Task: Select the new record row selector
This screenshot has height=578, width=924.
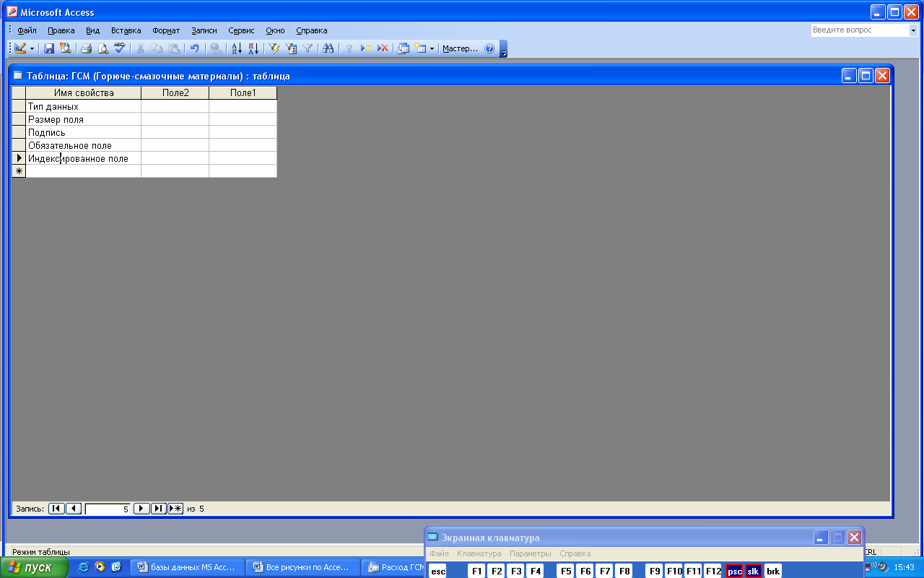Action: click(x=19, y=171)
